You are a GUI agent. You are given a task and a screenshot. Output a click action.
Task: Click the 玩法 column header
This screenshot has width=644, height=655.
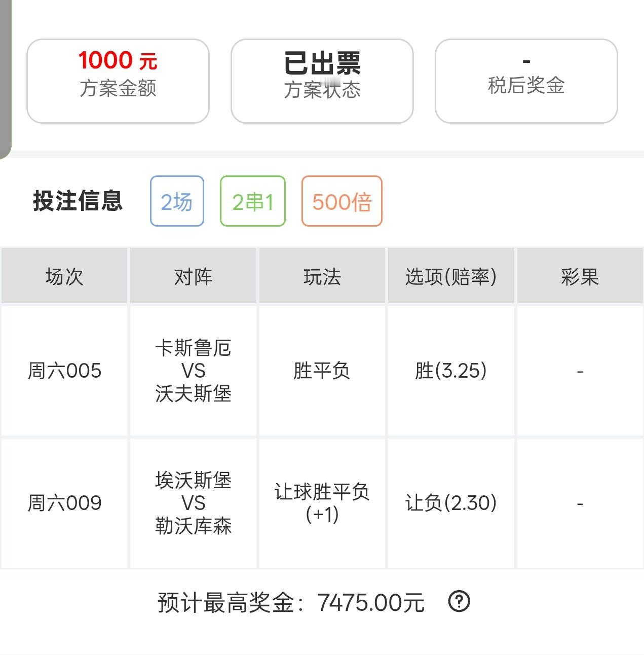pyautogui.click(x=322, y=276)
